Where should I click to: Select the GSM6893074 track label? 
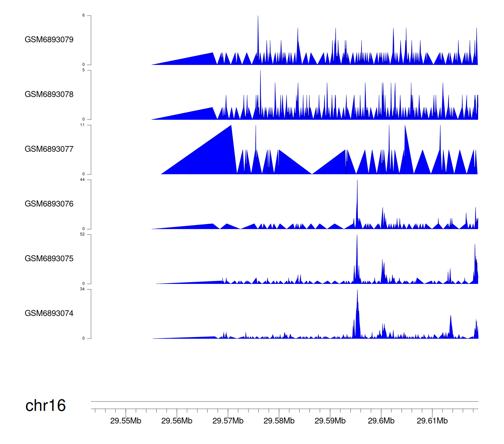point(49,313)
